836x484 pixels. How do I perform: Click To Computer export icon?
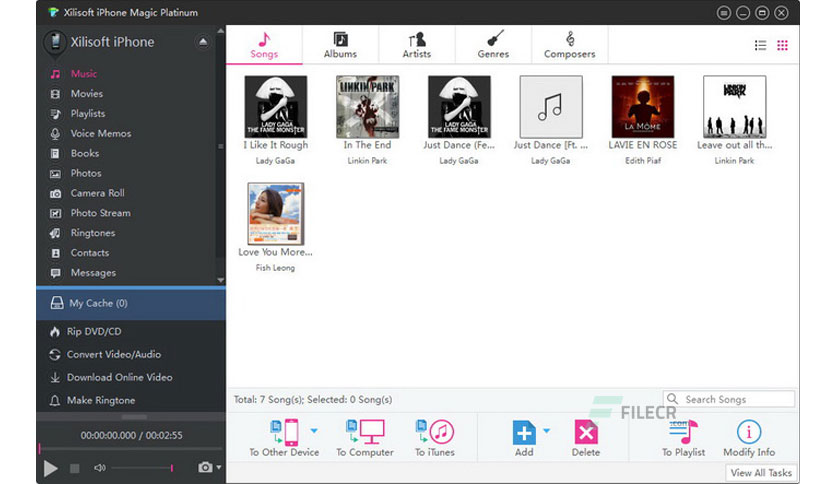point(365,432)
